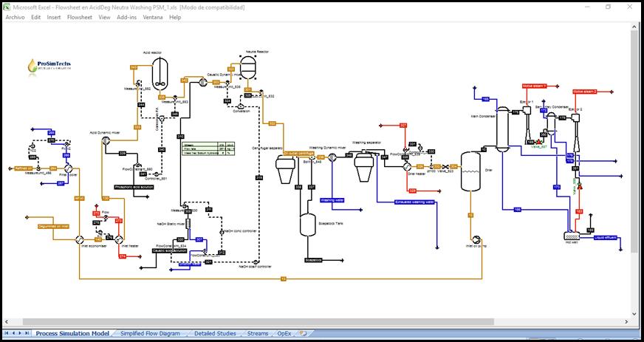644x342 pixels.
Task: Open the Detailed Studies sheet tab
Action: tap(215, 334)
